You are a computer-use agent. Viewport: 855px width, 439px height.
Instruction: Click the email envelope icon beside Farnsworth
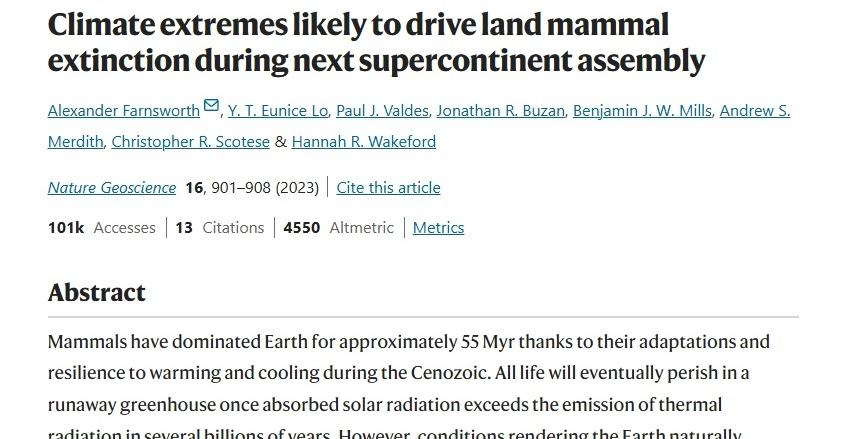[x=211, y=106]
